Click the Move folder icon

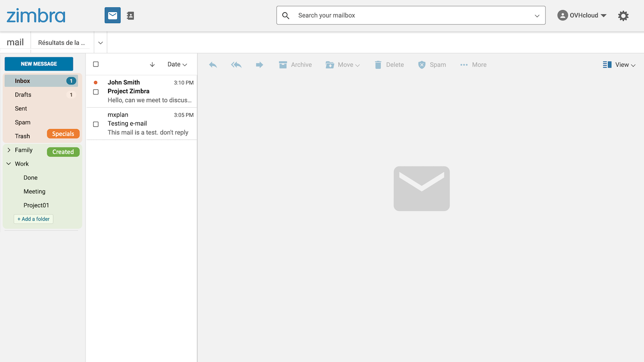330,65
